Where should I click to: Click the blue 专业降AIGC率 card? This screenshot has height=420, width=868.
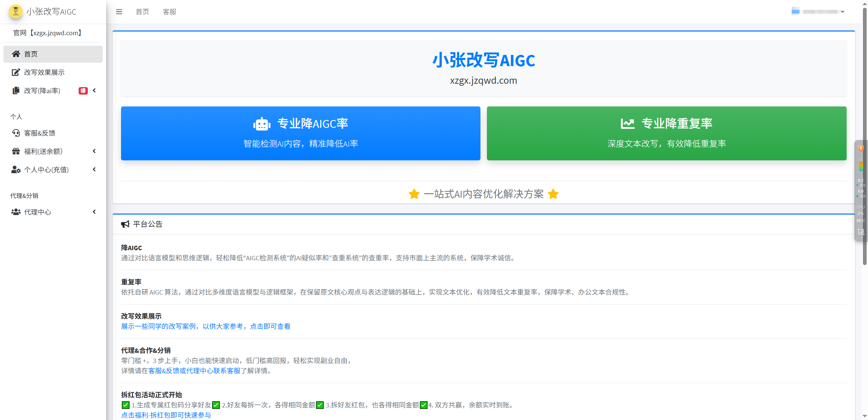point(300,133)
